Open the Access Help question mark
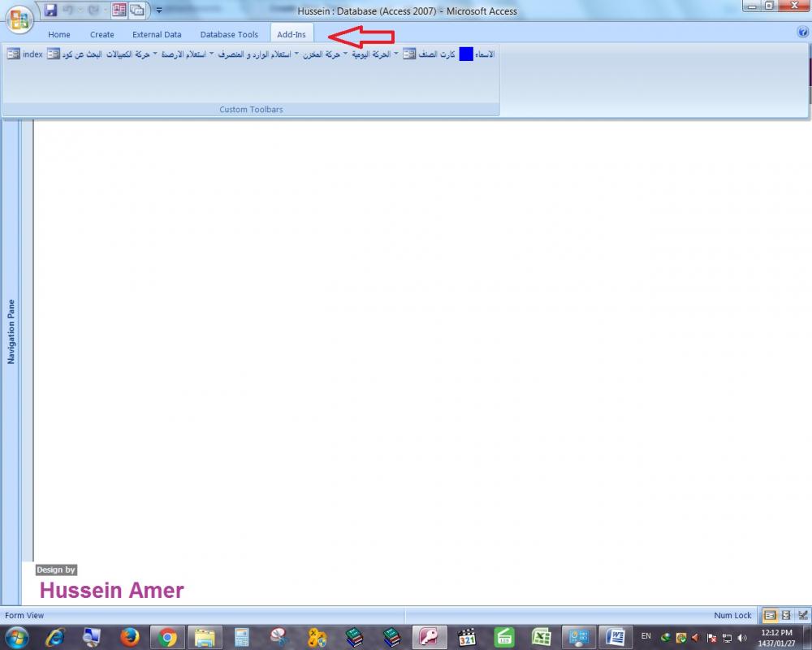The height and width of the screenshot is (650, 812). tap(802, 32)
